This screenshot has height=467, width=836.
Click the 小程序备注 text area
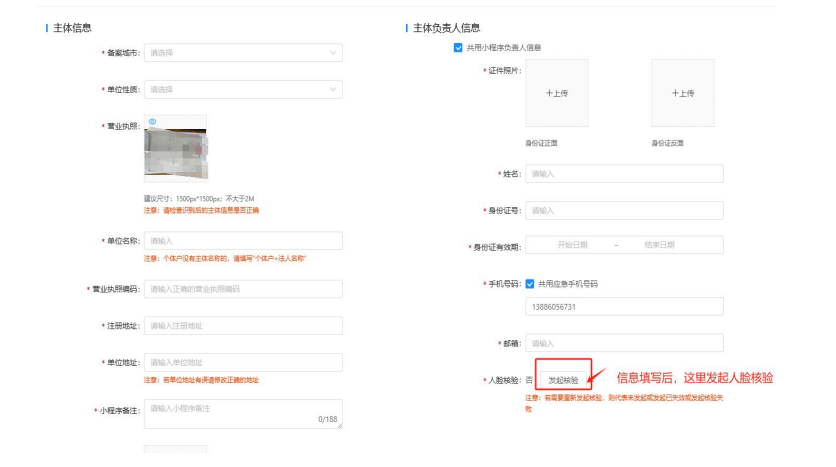click(243, 414)
